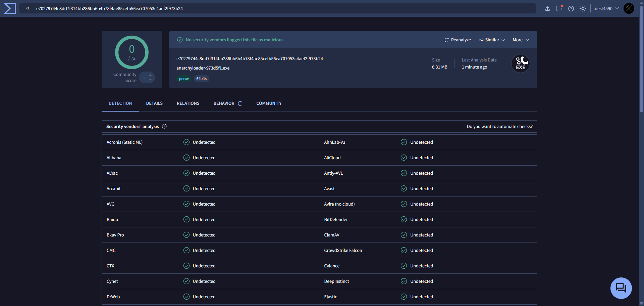Click the hash search input field
This screenshot has height=306, width=644.
pos(277,8)
